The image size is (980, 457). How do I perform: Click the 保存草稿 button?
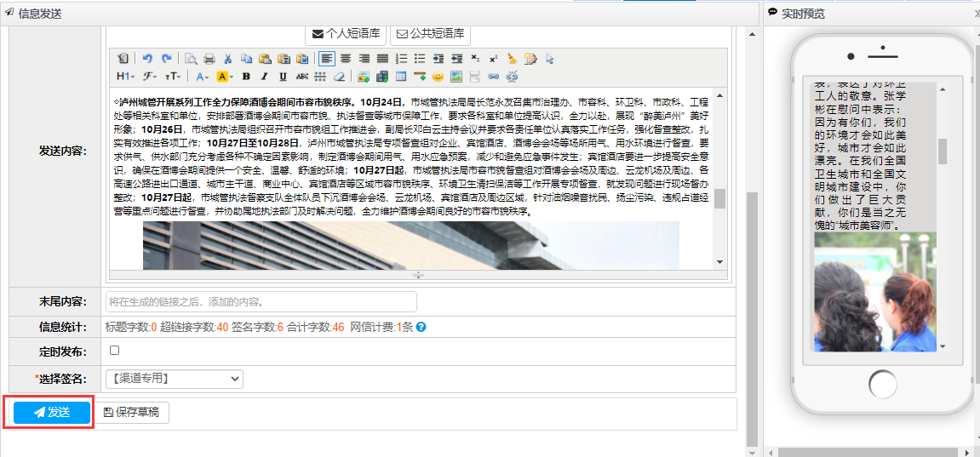[130, 413]
